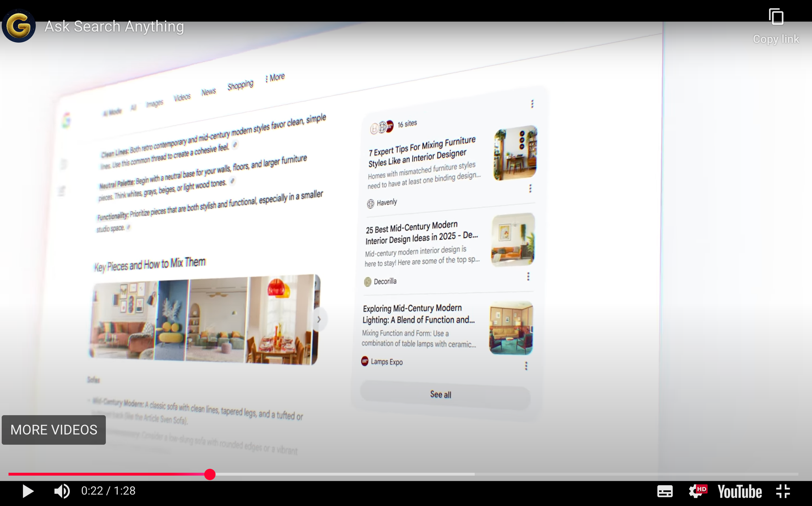This screenshot has height=506, width=812.
Task: Mute the video with the speaker icon
Action: [x=62, y=491]
